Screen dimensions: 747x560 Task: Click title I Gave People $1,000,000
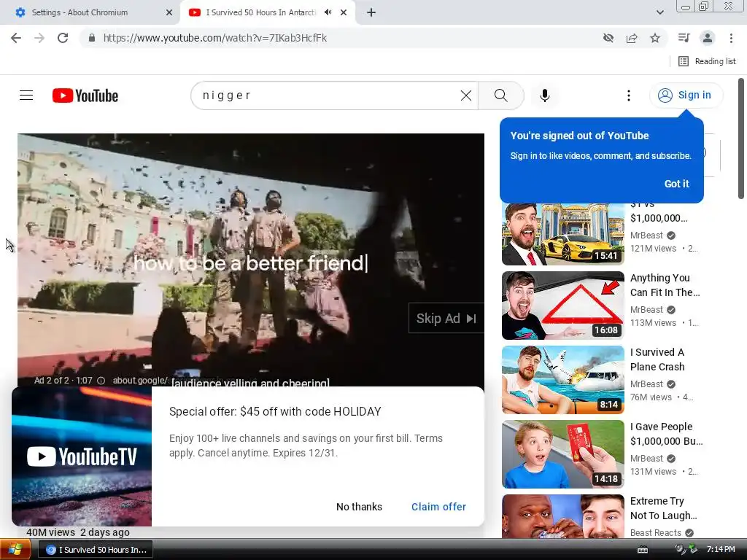pyautogui.click(x=667, y=434)
